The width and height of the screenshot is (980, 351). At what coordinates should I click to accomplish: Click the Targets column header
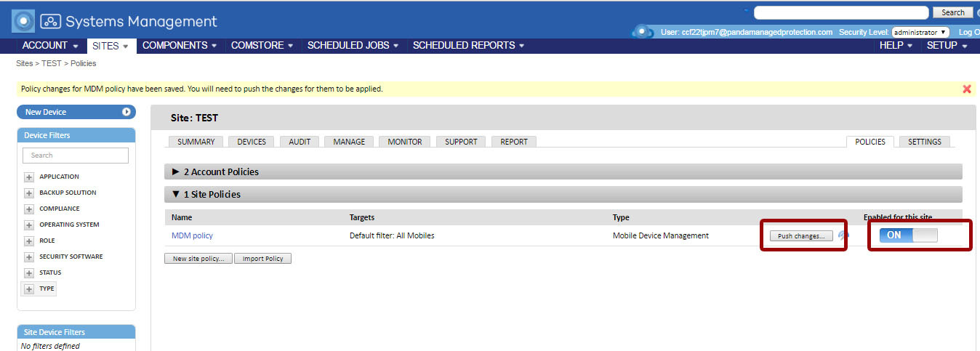[x=362, y=217]
